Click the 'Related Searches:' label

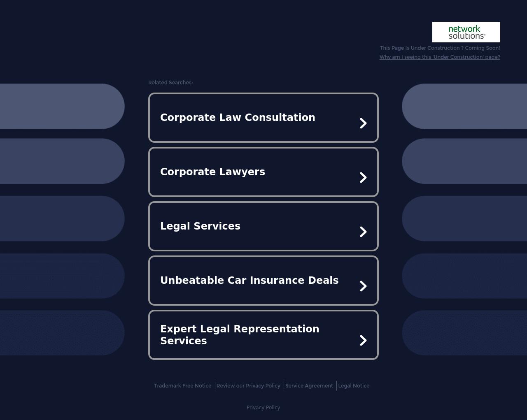tap(170, 83)
